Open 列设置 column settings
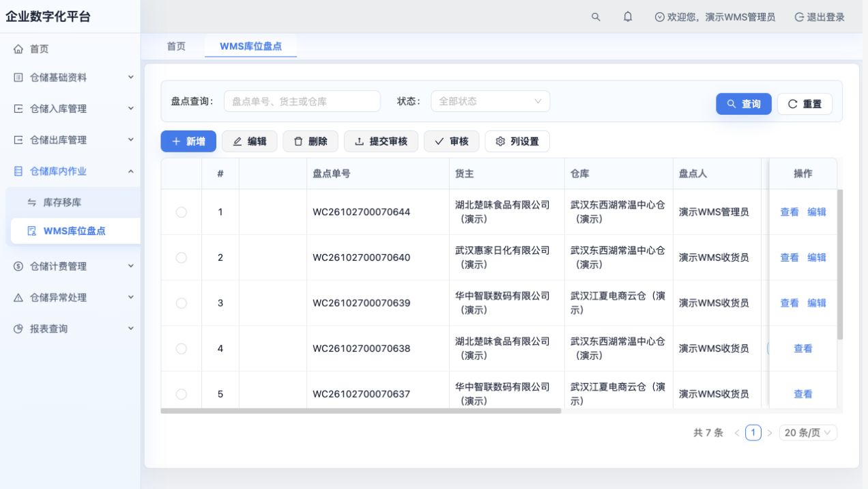 pos(517,141)
